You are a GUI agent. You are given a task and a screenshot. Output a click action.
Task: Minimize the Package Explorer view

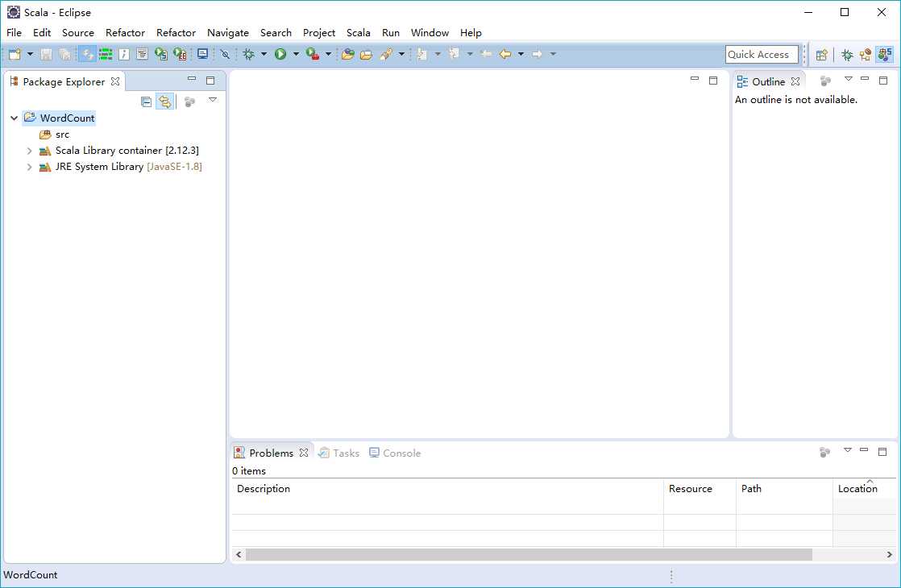[192, 79]
